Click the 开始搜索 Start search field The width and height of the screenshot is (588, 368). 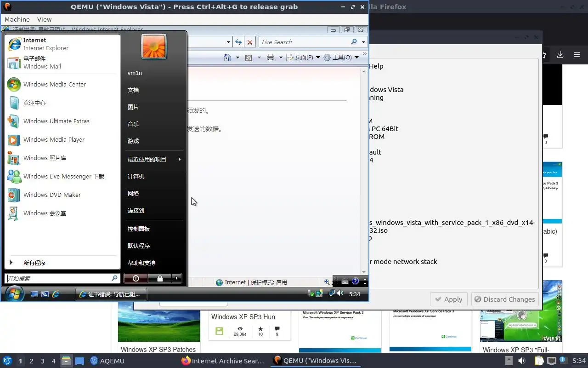pyautogui.click(x=62, y=278)
